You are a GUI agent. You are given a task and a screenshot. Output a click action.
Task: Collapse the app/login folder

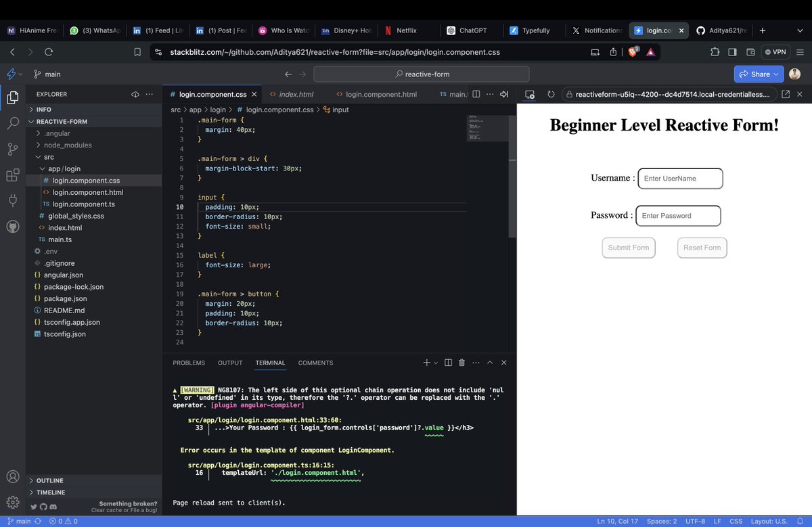click(x=94, y=168)
